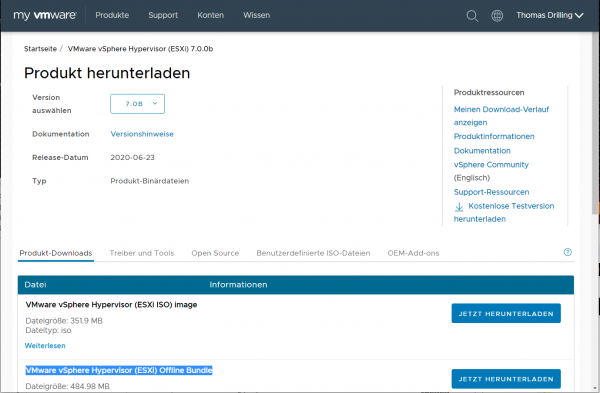The width and height of the screenshot is (600, 393).
Task: Open Meinen Download-Verlauf anzeigen link
Action: (501, 116)
